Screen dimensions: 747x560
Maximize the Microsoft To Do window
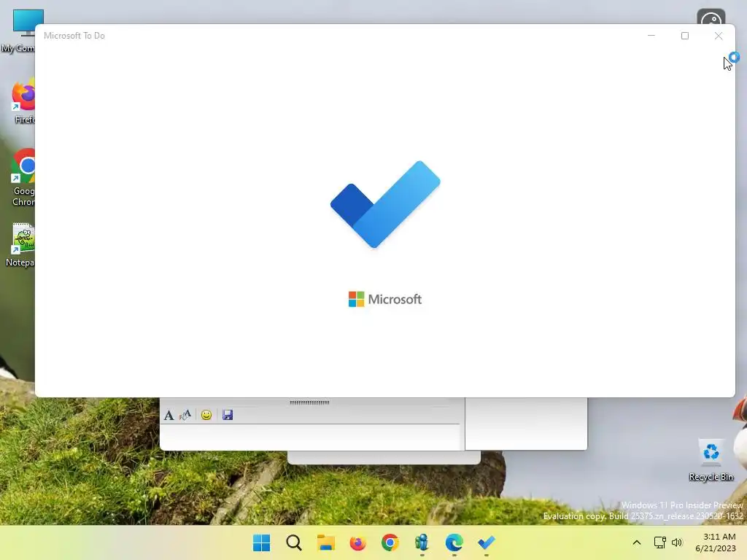(x=685, y=36)
